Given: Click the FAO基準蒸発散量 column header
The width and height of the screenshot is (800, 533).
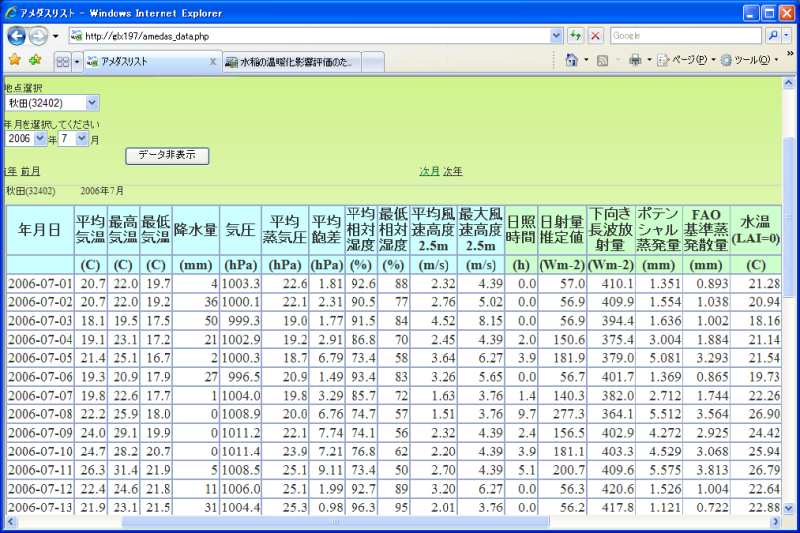Looking at the screenshot, I should (706, 230).
